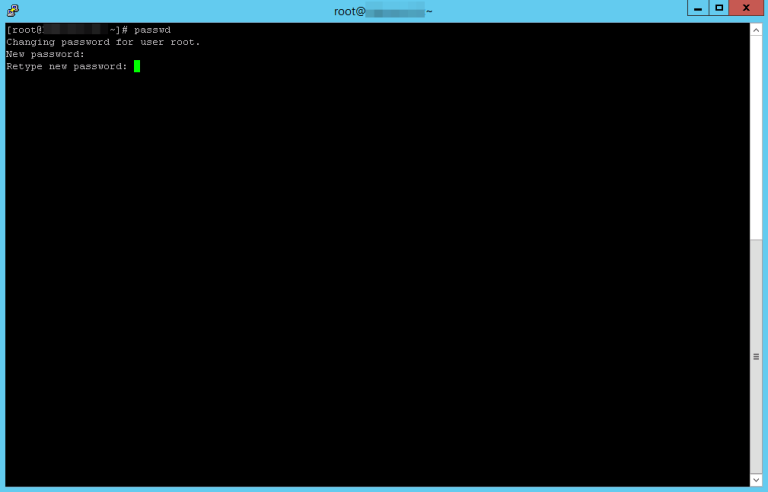Viewport: 768px width, 492px height.
Task: Click the scrollbar down arrow
Action: (756, 479)
